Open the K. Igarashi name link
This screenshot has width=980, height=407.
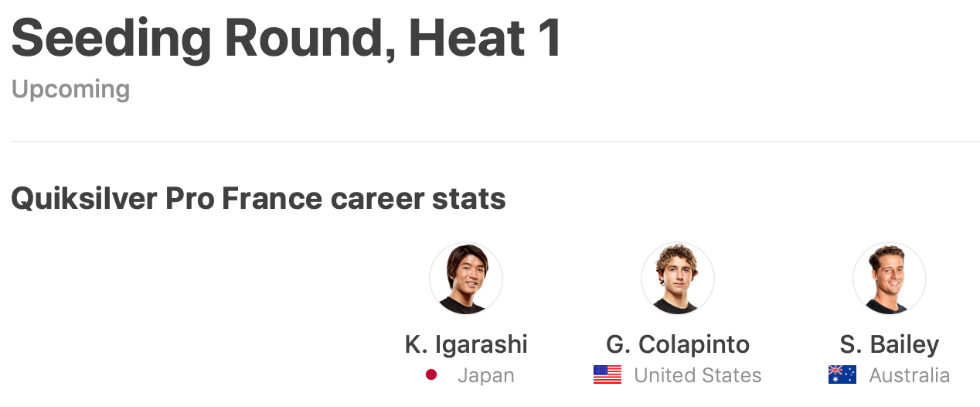click(466, 344)
